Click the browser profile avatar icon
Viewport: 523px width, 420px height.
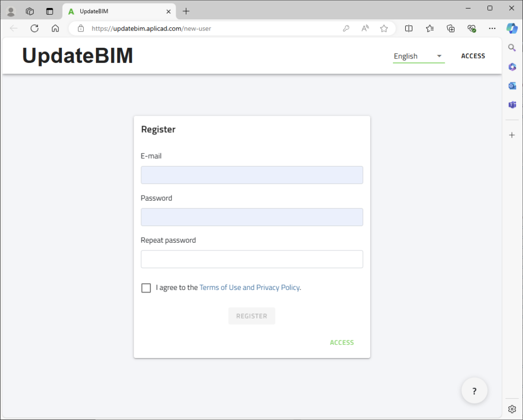(11, 11)
